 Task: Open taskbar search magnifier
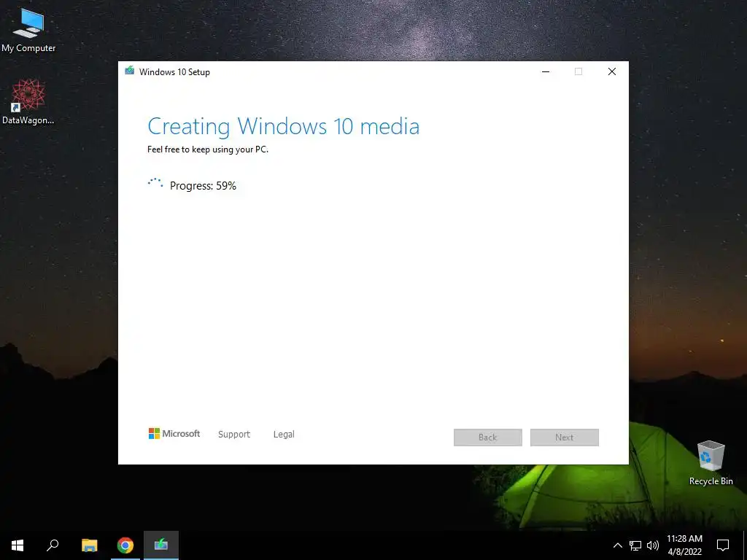coord(53,545)
